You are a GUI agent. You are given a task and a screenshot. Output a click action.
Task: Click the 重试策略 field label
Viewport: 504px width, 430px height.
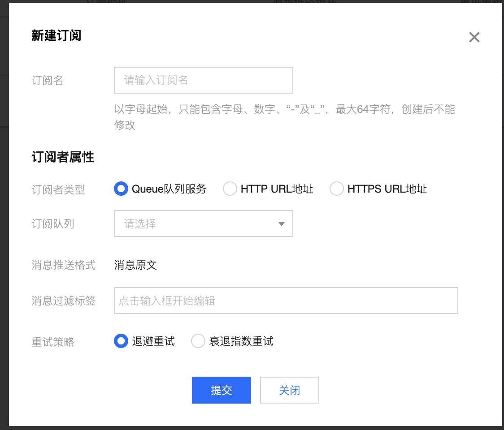(53, 342)
